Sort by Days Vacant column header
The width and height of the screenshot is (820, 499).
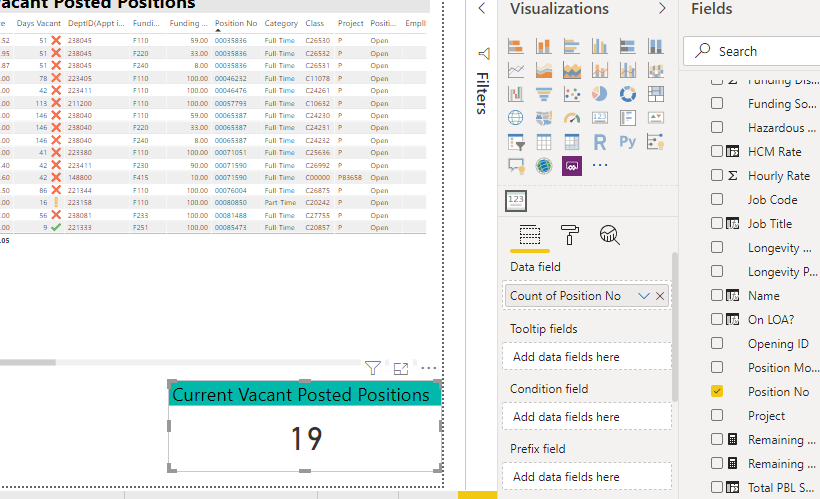point(39,24)
